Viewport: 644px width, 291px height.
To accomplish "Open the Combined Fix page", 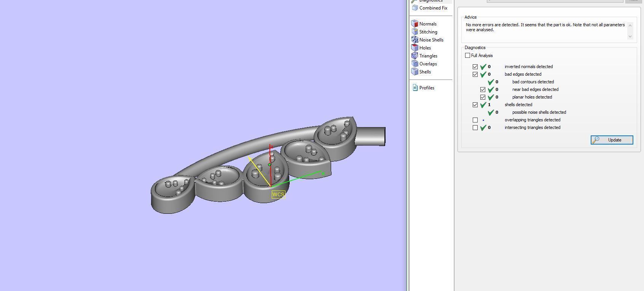I will pos(430,8).
